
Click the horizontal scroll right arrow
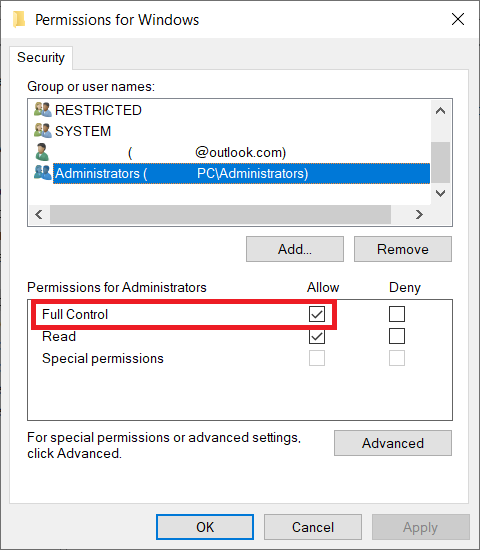point(419,214)
